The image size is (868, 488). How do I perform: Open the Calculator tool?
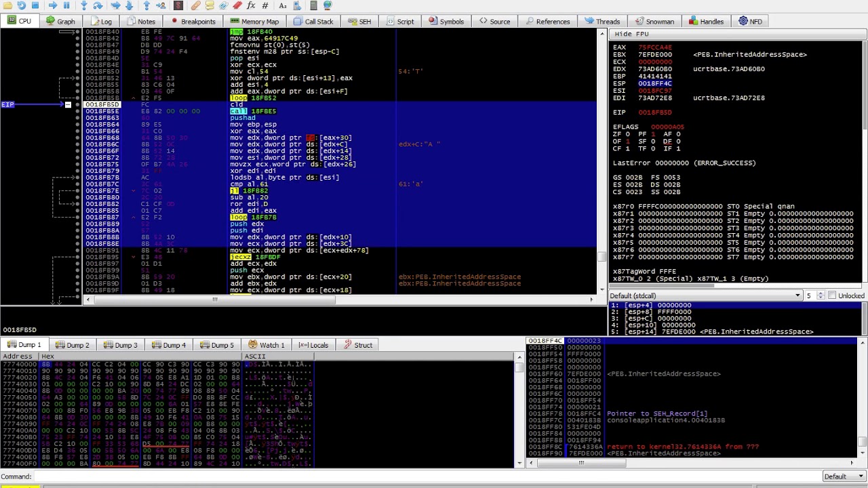tap(313, 5)
